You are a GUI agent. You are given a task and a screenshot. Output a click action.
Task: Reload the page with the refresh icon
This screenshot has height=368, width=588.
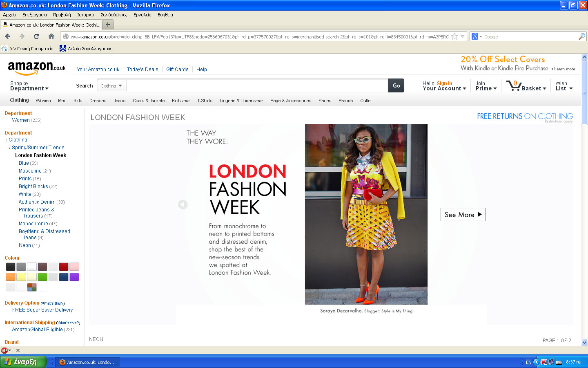[36, 36]
